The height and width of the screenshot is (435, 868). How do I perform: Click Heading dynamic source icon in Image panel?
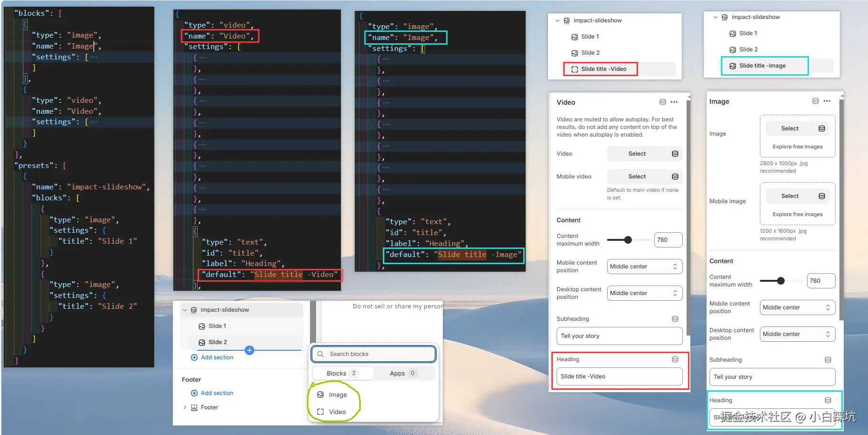[x=828, y=400]
